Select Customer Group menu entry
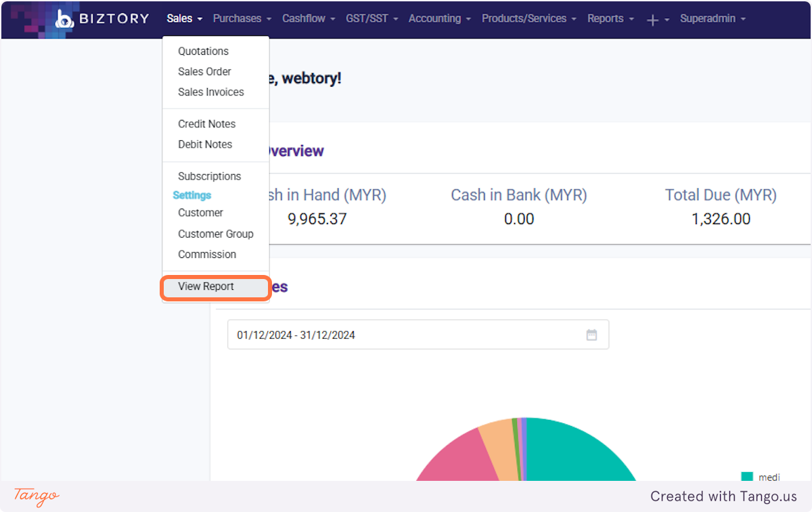 point(216,234)
